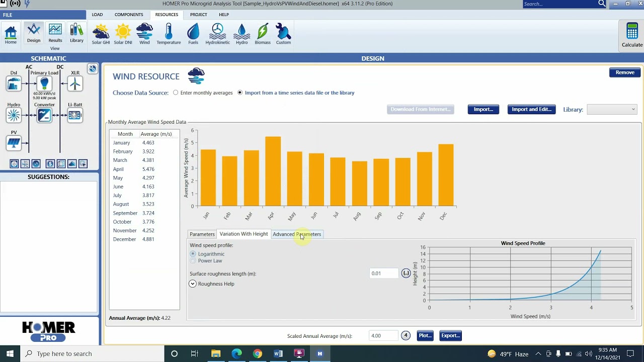The width and height of the screenshot is (644, 362).
Task: Switch to the PROJECT ribbon tab
Action: tap(198, 15)
